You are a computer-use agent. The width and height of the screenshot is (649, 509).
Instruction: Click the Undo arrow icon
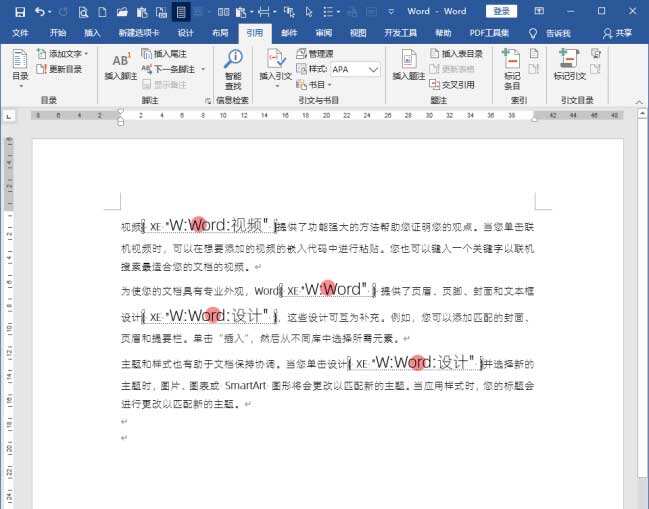tap(40, 12)
